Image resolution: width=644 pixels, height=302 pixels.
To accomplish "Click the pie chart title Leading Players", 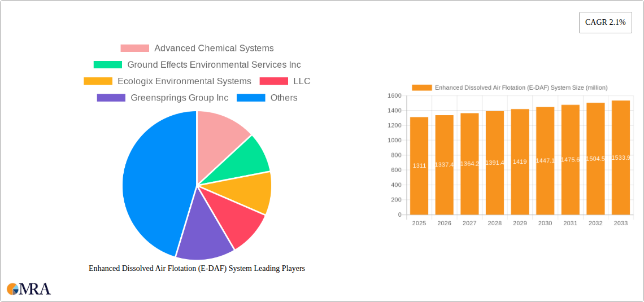I will (x=197, y=268).
